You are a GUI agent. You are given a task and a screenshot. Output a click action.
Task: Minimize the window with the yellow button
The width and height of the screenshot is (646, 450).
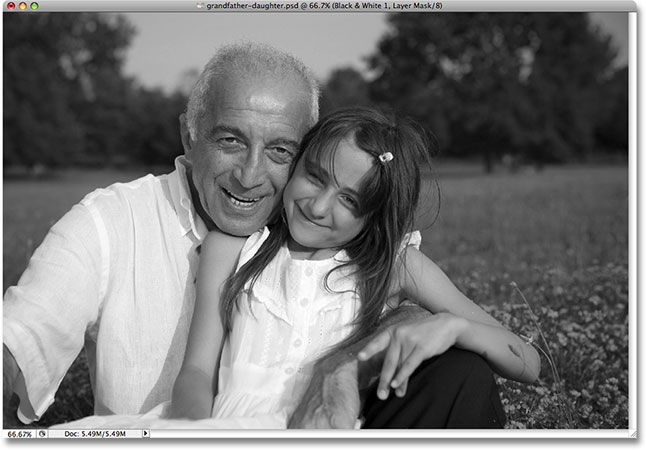(x=23, y=6)
